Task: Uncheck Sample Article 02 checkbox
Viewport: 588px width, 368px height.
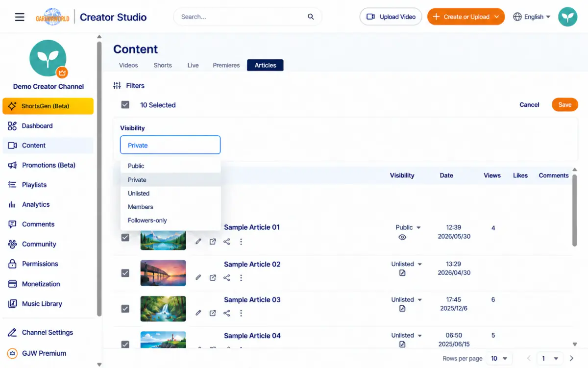Action: click(x=125, y=273)
